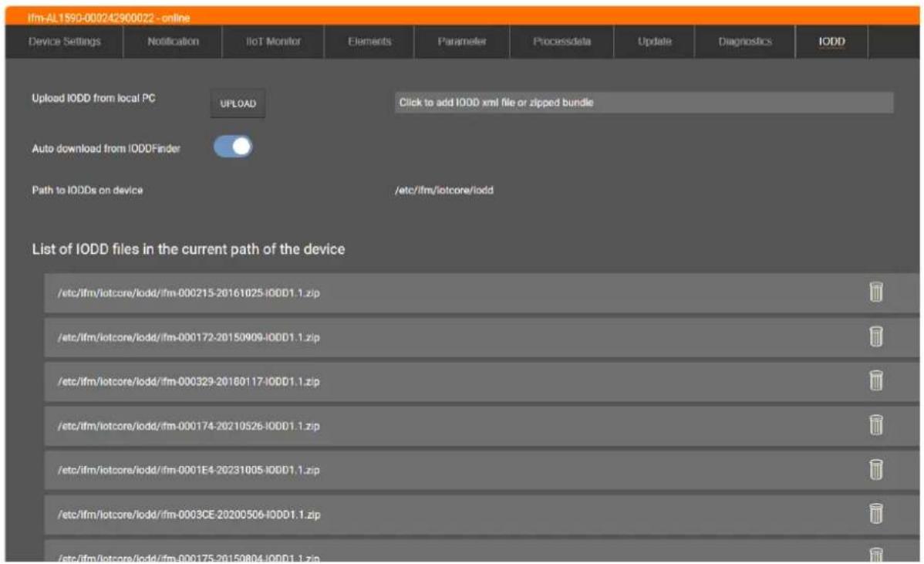Open the IIoT Monitor tab

click(273, 41)
